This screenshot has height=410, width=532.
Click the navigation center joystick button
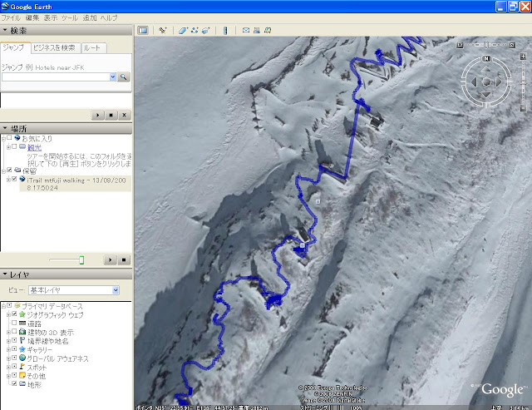486,82
